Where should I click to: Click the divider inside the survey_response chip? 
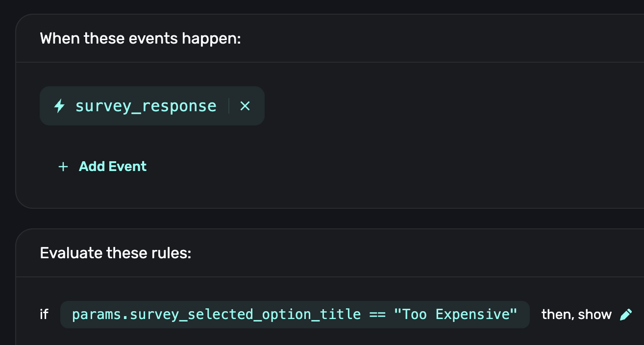click(x=229, y=106)
